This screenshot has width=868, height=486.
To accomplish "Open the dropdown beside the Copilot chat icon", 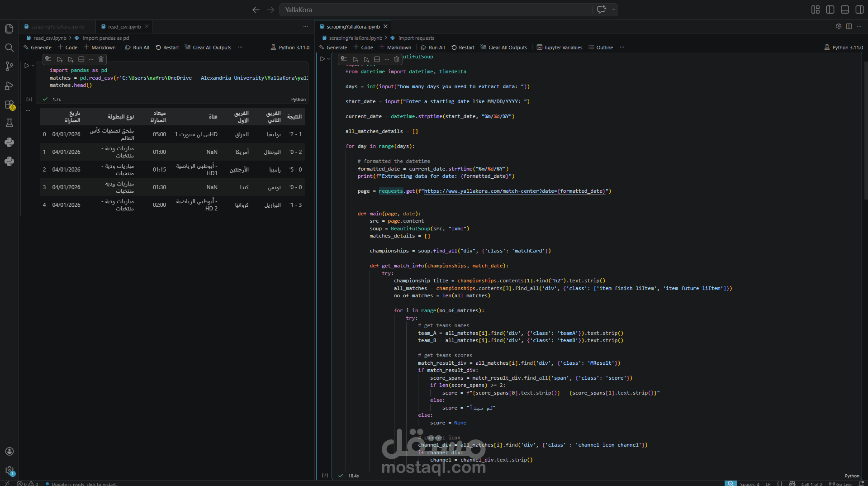I will click(613, 10).
